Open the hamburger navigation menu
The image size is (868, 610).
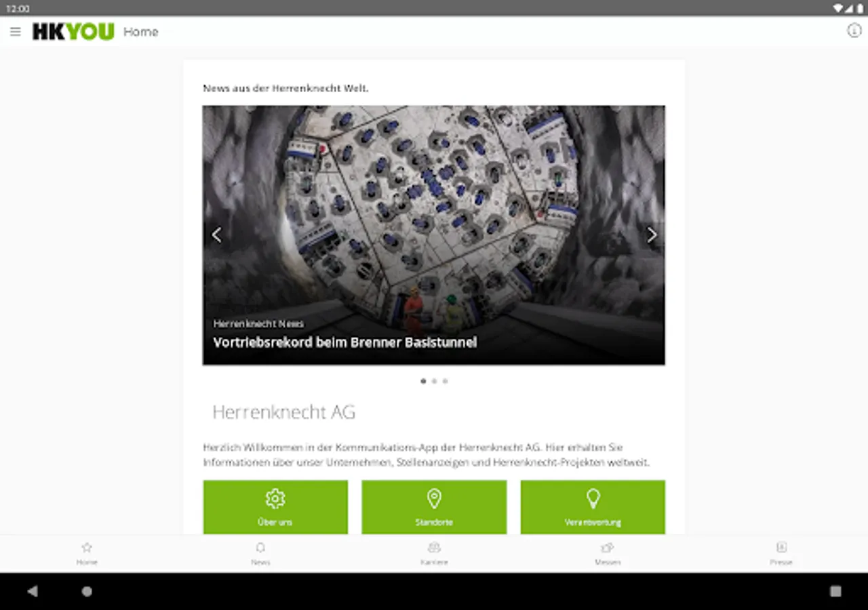point(15,32)
